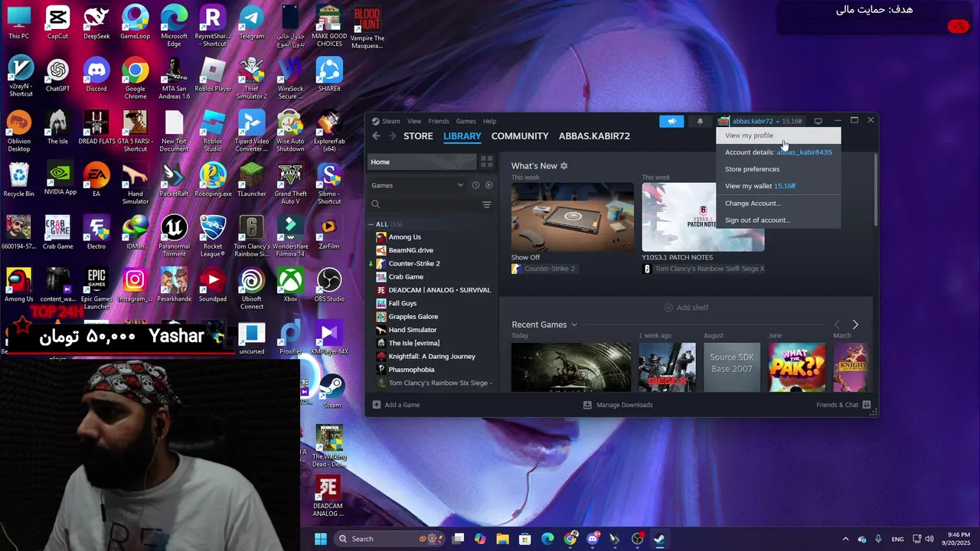Image resolution: width=980 pixels, height=551 pixels.
Task: Open the ABBAS.KABIR72 profile tab
Action: coord(594,136)
